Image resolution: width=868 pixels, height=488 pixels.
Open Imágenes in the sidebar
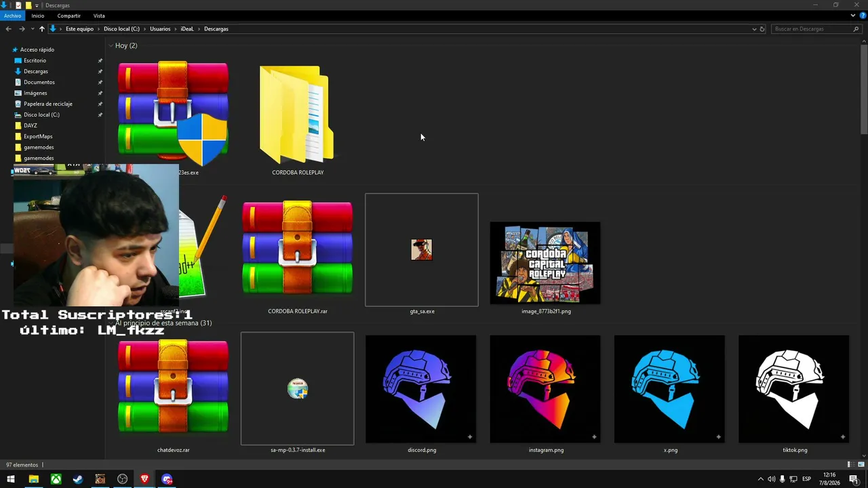click(x=35, y=93)
